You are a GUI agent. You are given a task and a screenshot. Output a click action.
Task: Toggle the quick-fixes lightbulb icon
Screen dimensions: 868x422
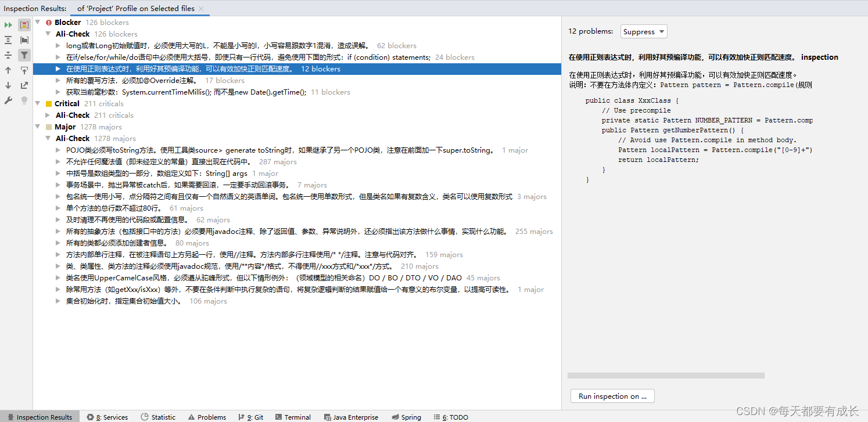(x=24, y=101)
